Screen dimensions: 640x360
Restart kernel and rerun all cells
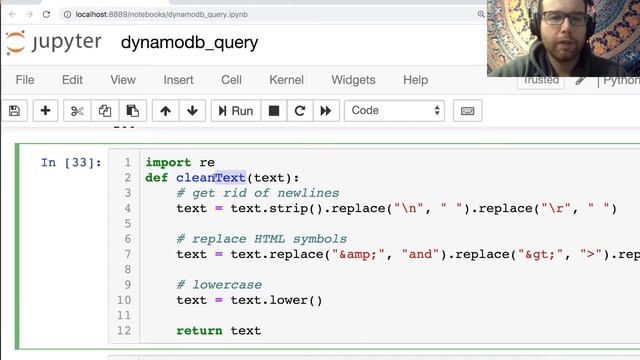pos(326,111)
